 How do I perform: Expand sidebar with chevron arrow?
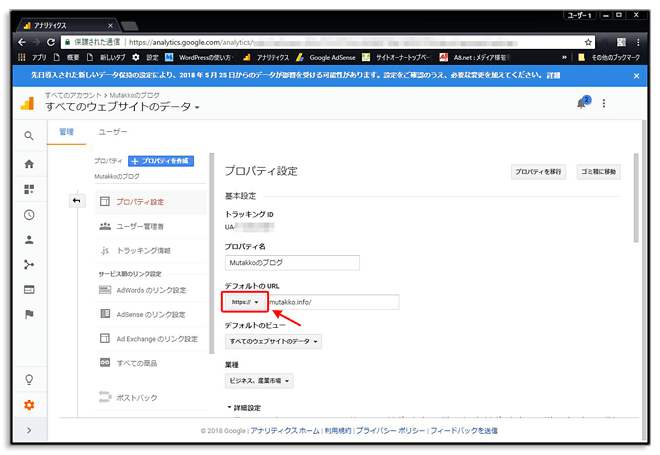click(29, 430)
